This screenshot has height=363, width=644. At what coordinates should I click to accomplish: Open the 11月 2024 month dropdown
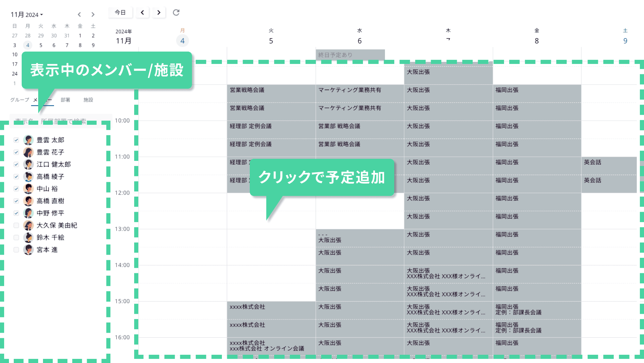[x=27, y=15]
